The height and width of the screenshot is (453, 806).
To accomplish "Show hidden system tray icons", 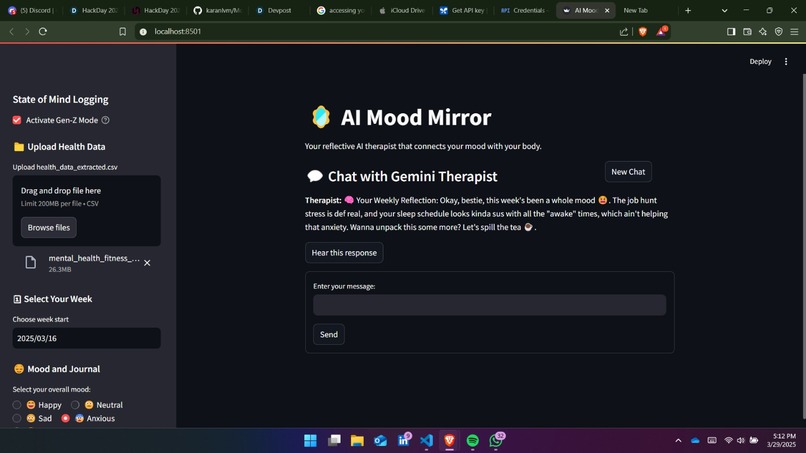I will pos(678,441).
